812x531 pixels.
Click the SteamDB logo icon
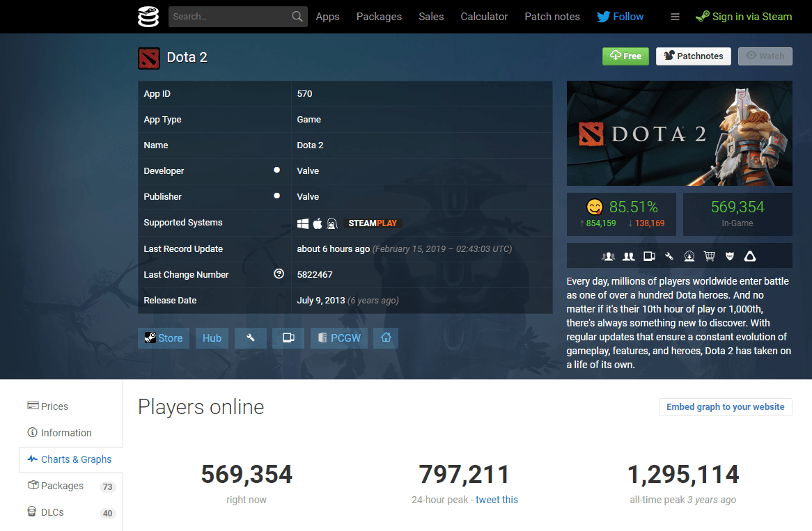point(148,17)
